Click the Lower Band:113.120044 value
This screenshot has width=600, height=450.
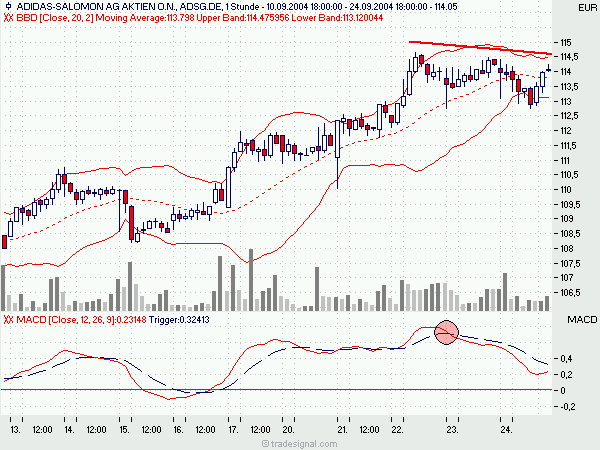pos(337,18)
